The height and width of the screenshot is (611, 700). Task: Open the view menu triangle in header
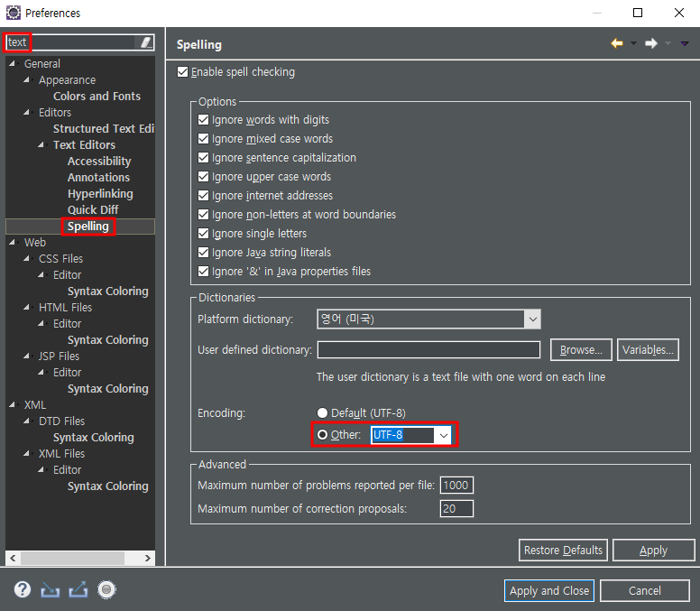click(x=685, y=43)
